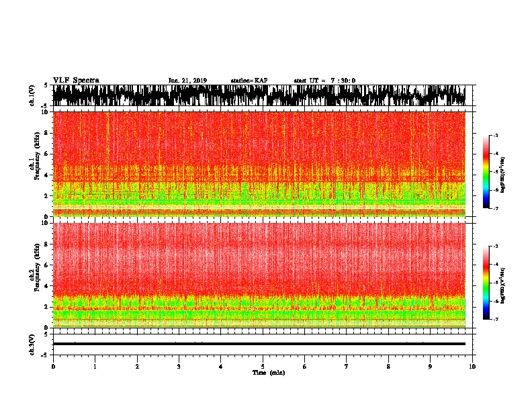Click time-axis tick label "3"
This screenshot has height=411, width=532.
pyautogui.click(x=179, y=367)
